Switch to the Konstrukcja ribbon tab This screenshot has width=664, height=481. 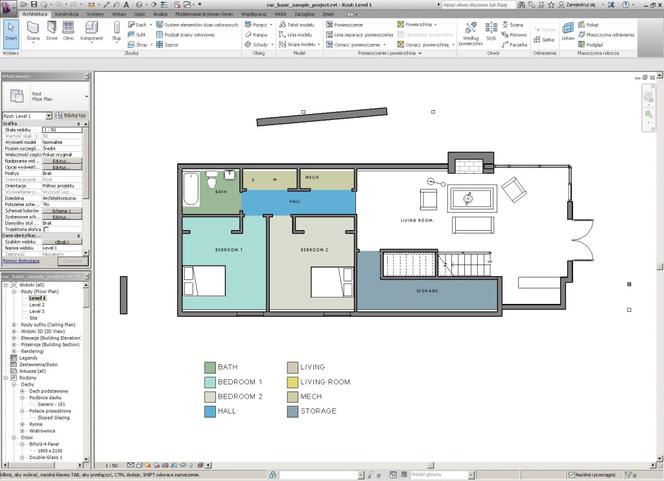point(67,14)
